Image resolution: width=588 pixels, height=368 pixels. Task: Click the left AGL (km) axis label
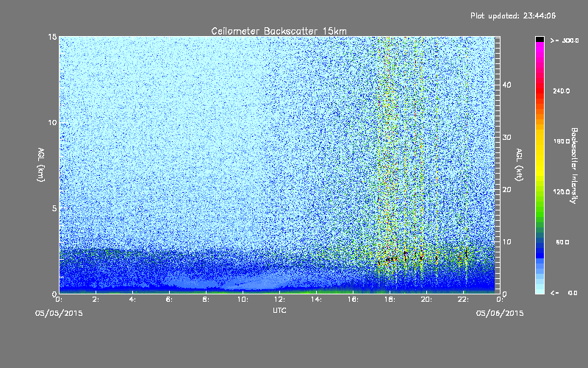[41, 165]
